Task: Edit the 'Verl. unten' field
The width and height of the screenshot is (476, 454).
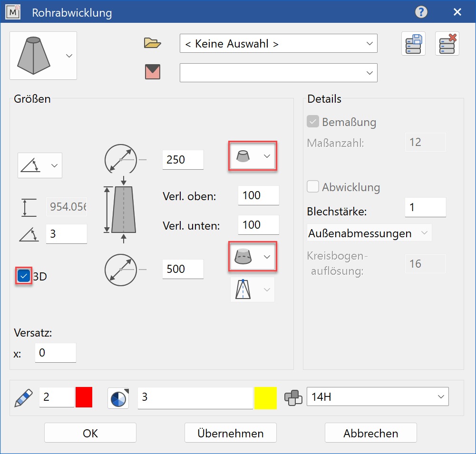Action: (x=258, y=225)
